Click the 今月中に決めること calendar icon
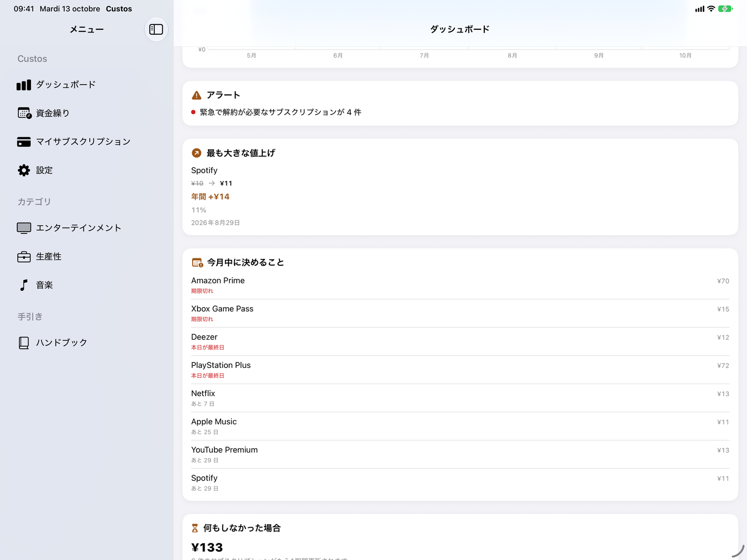 [197, 263]
